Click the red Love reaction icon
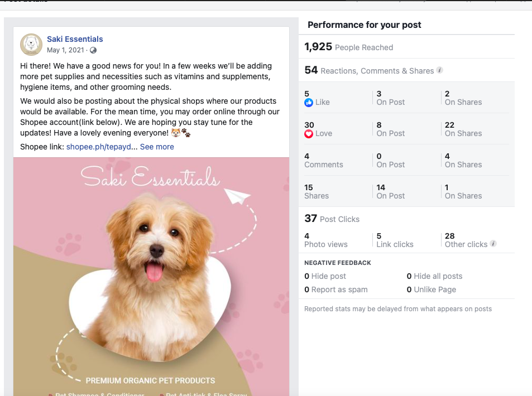Viewport: 532px width, 396px height. 308,134
